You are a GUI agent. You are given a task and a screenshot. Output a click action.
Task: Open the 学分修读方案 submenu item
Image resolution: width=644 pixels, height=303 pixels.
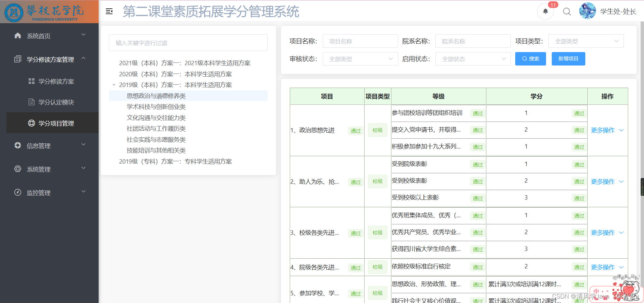[x=52, y=81]
